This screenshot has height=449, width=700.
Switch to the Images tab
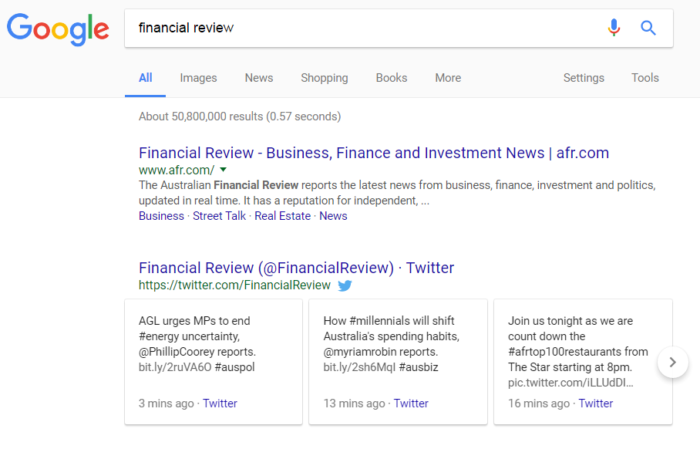pos(198,78)
